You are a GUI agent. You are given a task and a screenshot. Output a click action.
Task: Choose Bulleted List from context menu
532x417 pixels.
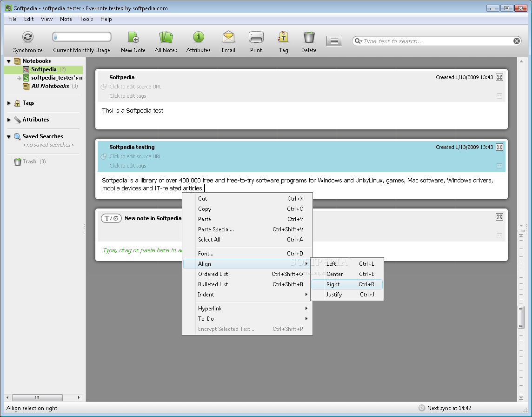213,284
